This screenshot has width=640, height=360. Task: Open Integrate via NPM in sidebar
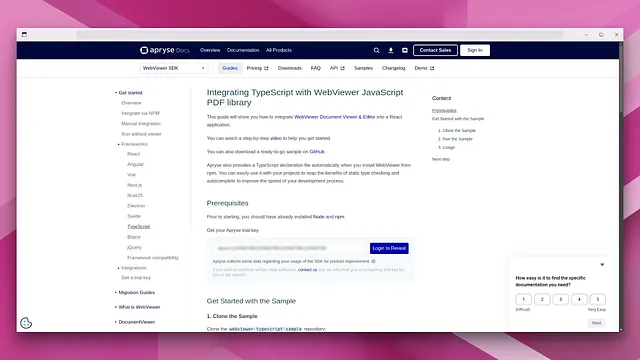pyautogui.click(x=140, y=113)
